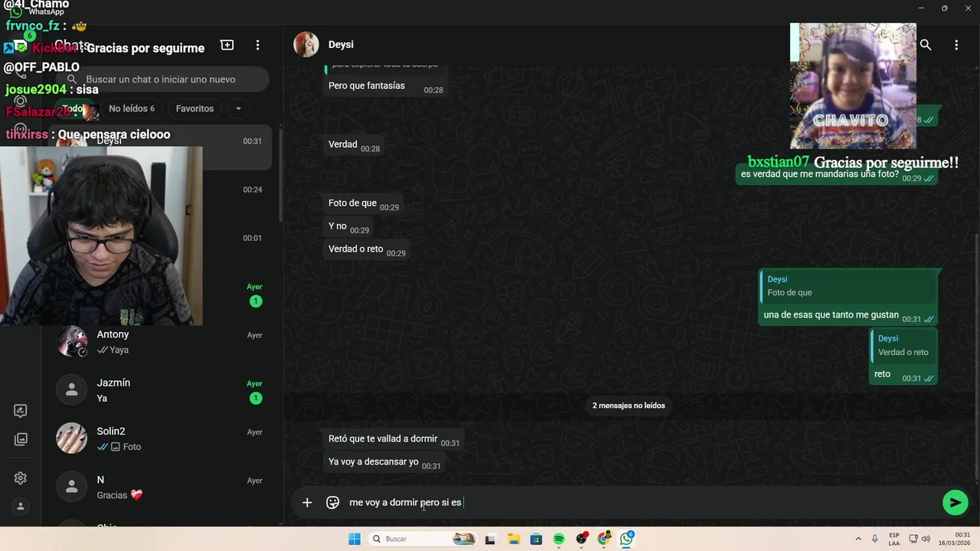
Task: Start a new chat with the plus icon
Action: pyautogui.click(x=227, y=45)
